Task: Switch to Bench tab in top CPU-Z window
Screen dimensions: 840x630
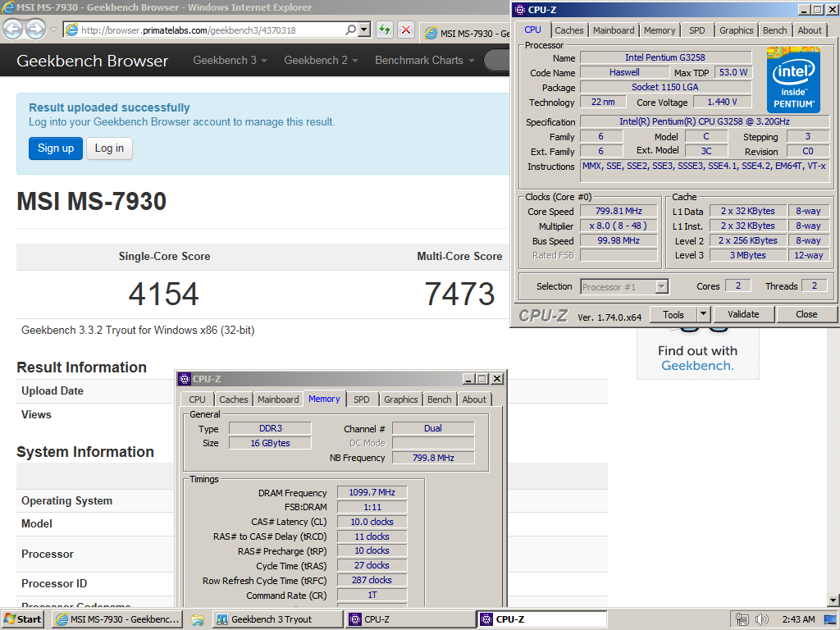Action: (x=774, y=30)
